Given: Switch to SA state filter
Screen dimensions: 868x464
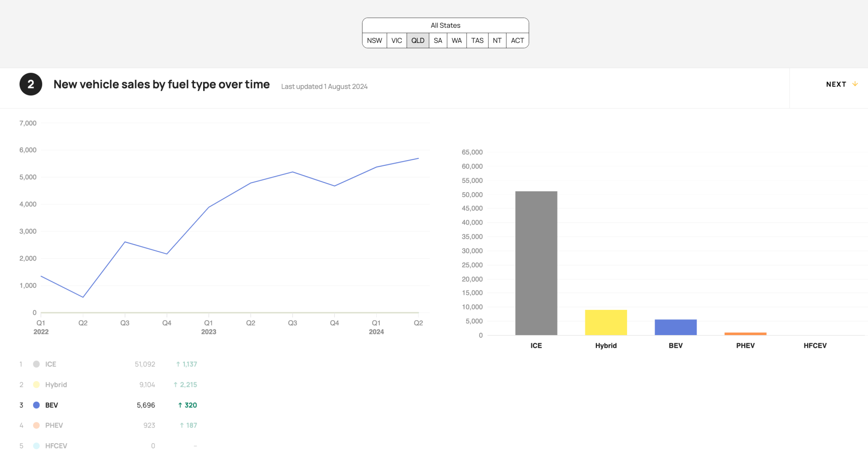Looking at the screenshot, I should tap(438, 40).
